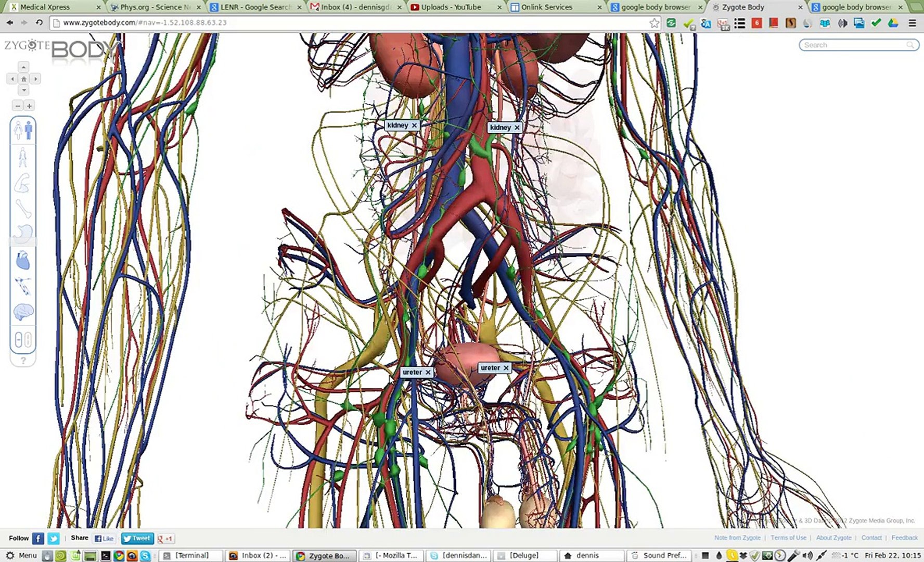This screenshot has height=562, width=924.
Task: Toggle the nerves layer icon
Action: pyautogui.click(x=23, y=286)
